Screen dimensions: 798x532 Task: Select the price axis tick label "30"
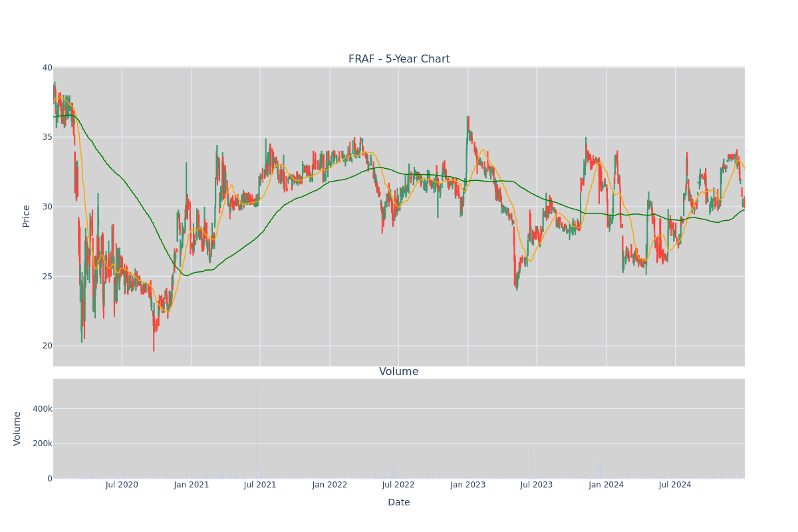tap(47, 207)
